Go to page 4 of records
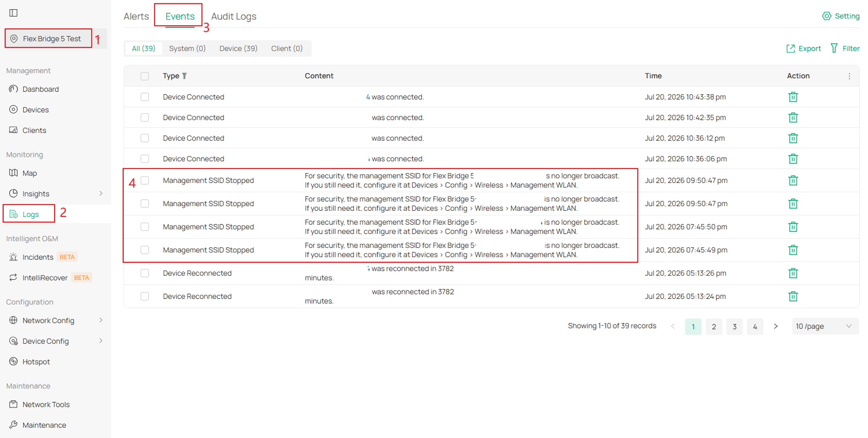Screen dimensions: 868x438 coord(755,327)
